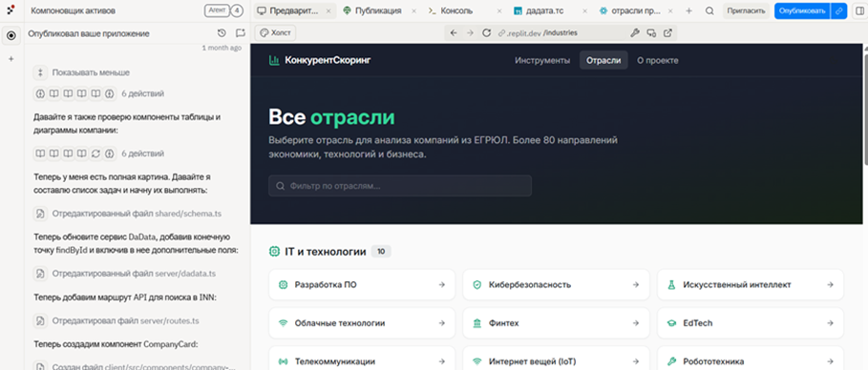This screenshot has height=370, width=868.
Task: Click the '10' count badge beside IT heading
Action: pyautogui.click(x=381, y=252)
